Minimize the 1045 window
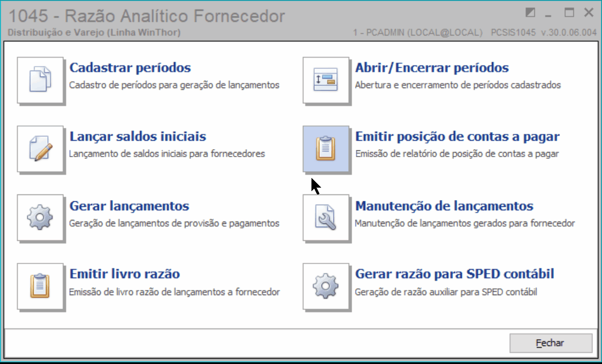 [549, 15]
